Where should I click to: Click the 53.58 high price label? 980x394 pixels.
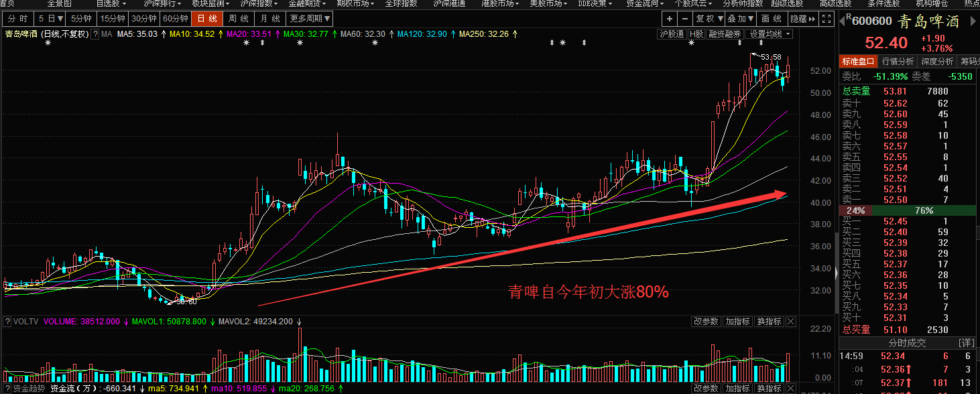[772, 57]
